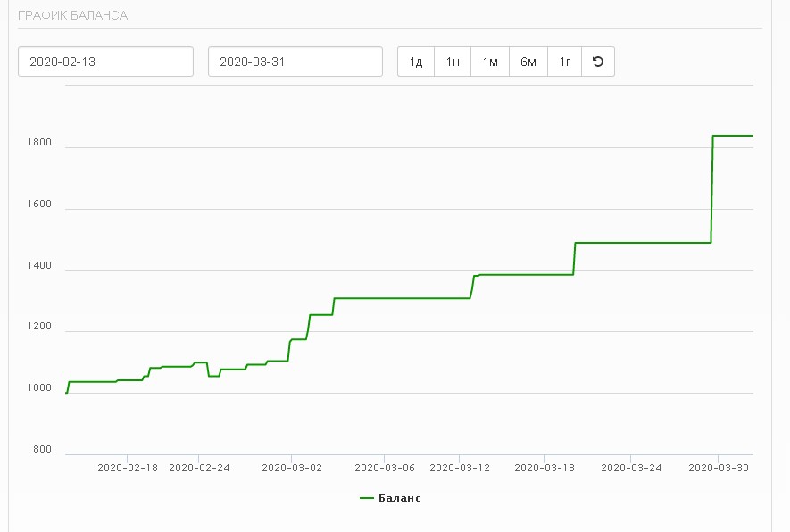The width and height of the screenshot is (790, 532).
Task: Choose the 1г one-year range
Action: point(565,62)
